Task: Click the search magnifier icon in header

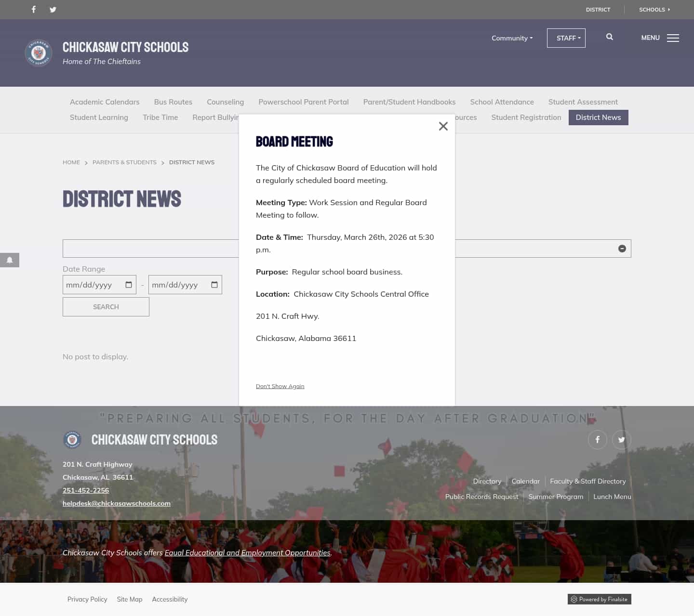Action: (609, 37)
